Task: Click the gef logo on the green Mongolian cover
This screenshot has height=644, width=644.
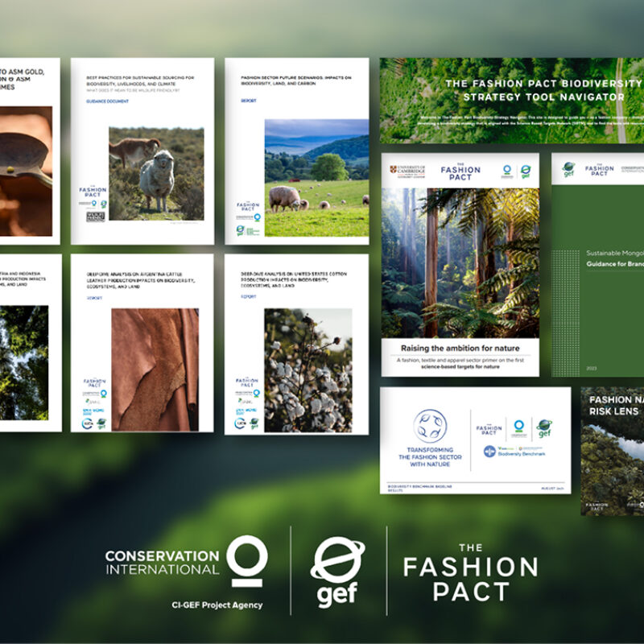Action: coord(568,170)
